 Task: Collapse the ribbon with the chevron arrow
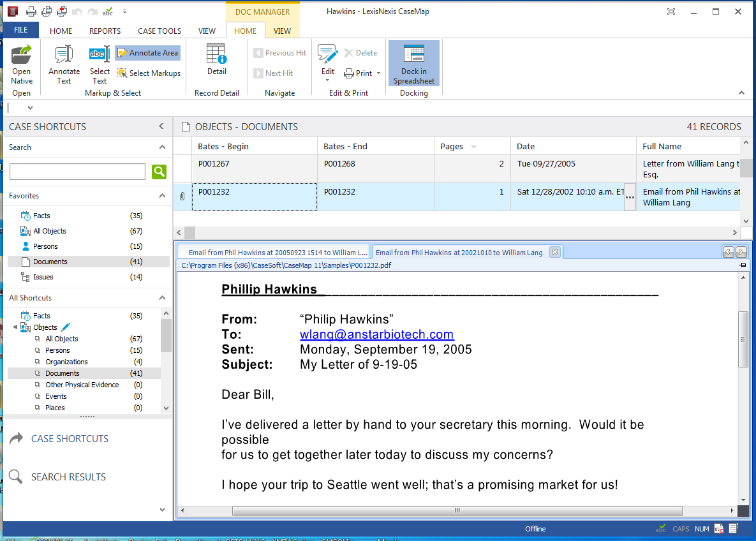click(741, 93)
